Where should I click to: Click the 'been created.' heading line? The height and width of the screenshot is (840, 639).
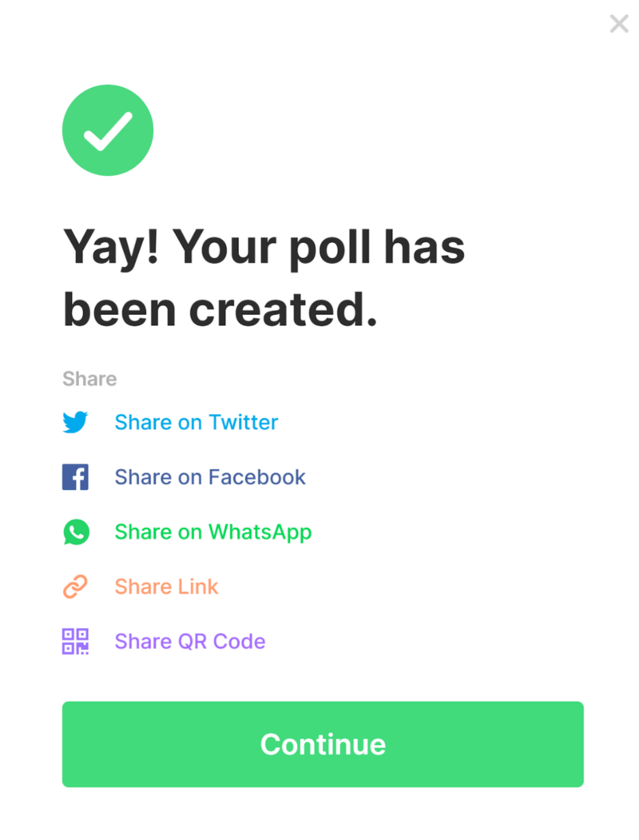(x=220, y=309)
